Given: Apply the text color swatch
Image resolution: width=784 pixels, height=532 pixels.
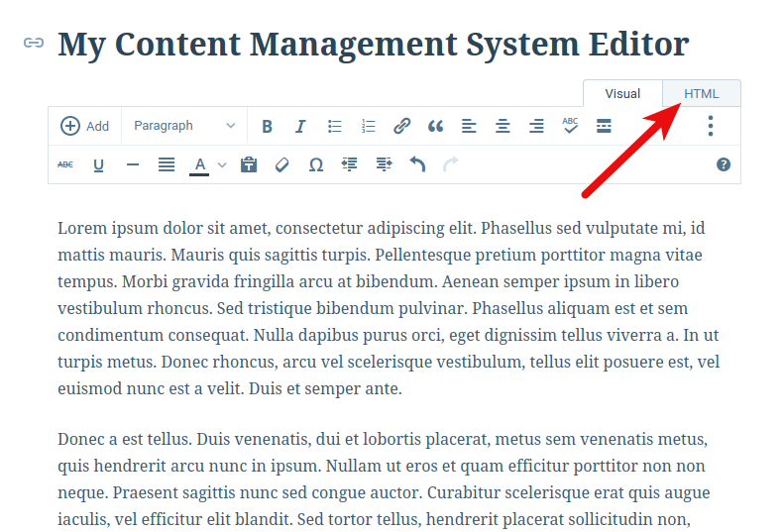Looking at the screenshot, I should pyautogui.click(x=199, y=164).
